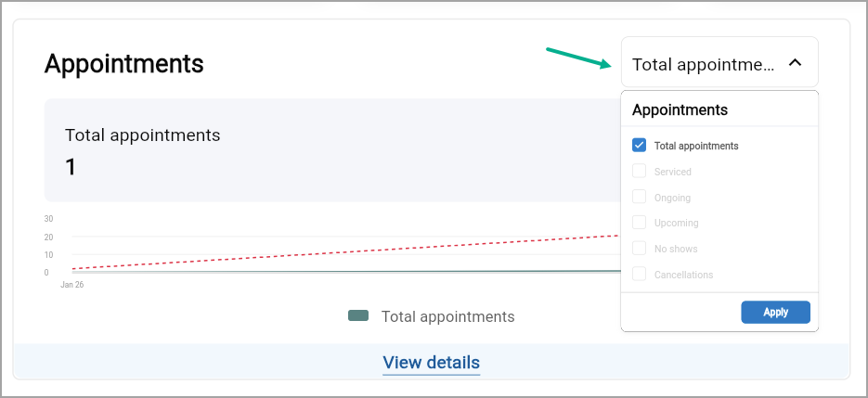Mark the Cancellations checkbox

pos(639,274)
